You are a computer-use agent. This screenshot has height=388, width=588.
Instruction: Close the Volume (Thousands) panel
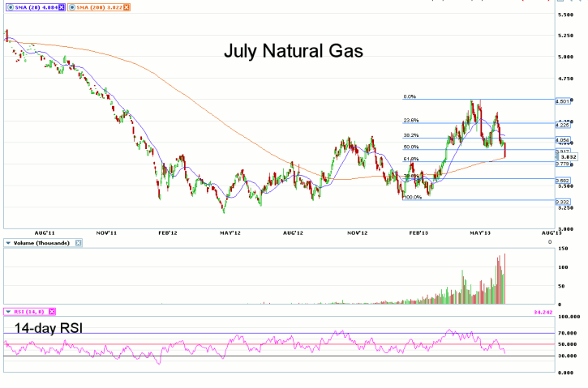(x=79, y=243)
